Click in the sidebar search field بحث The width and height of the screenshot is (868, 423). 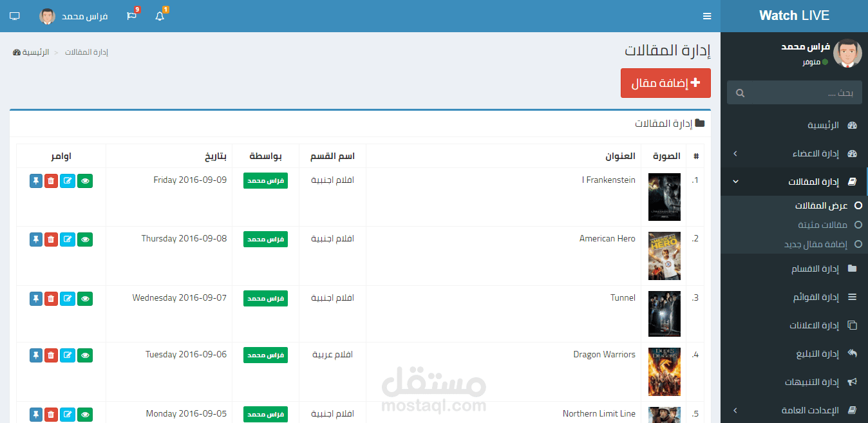coord(805,93)
